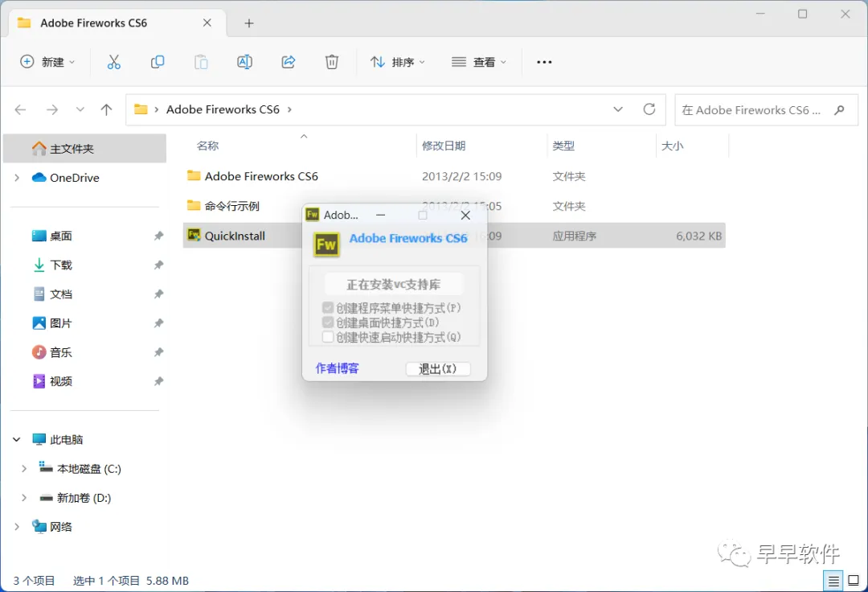Click the QuickInstall application icon

click(194, 236)
